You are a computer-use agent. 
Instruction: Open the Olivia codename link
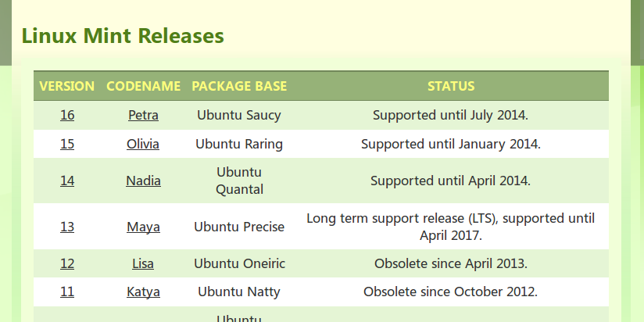(143, 144)
